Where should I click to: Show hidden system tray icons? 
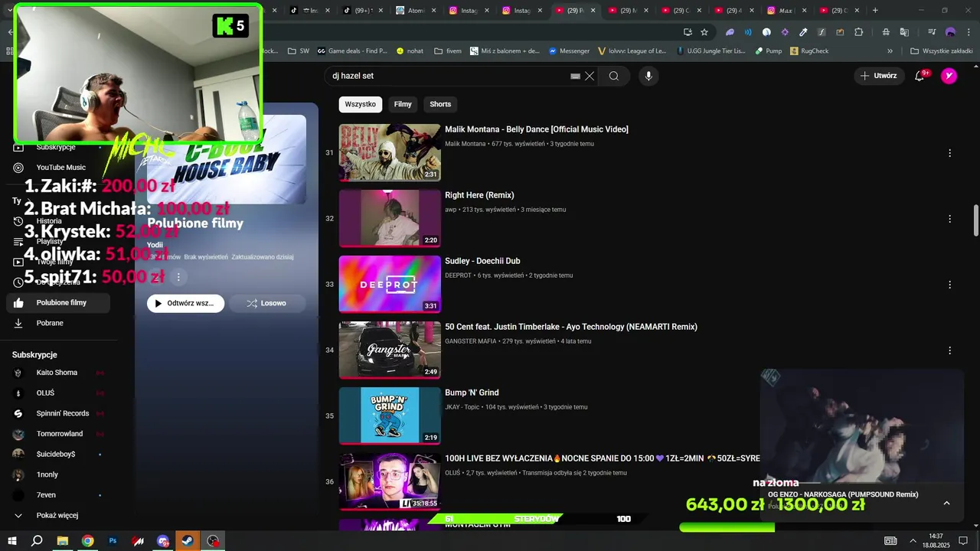pos(913,540)
